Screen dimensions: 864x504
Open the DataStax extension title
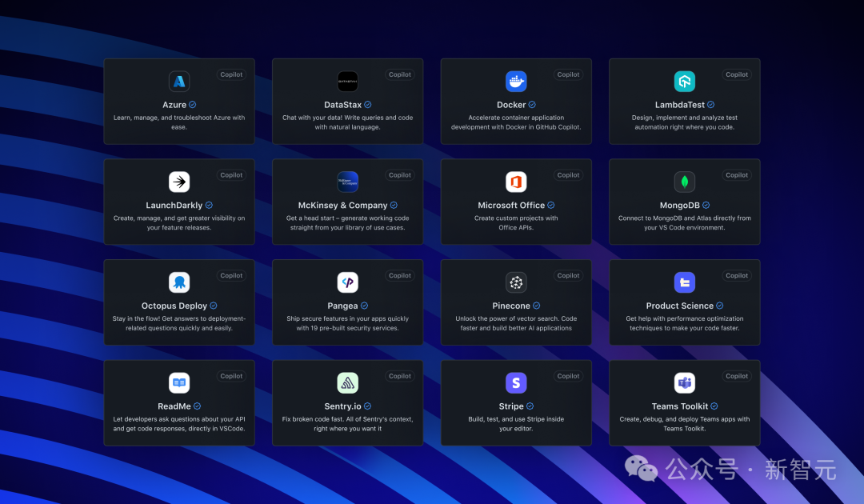click(x=342, y=105)
